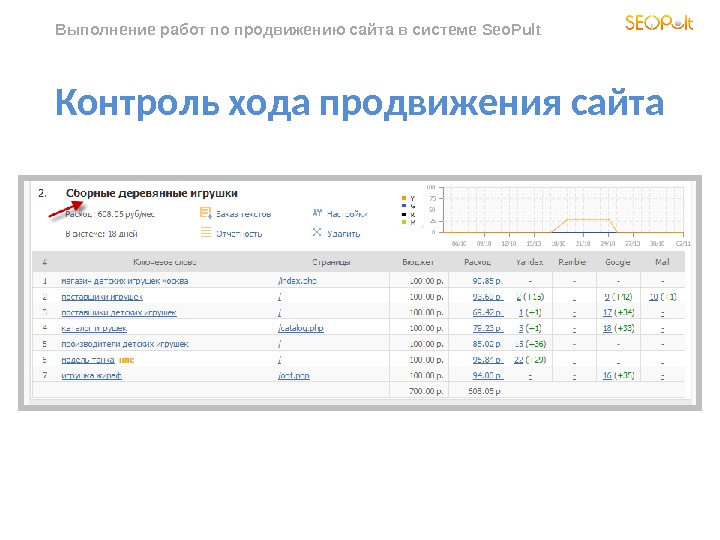The height and width of the screenshot is (540, 720).
Task: Click keyword in row 5 about детских игрушек
Action: pyautogui.click(x=125, y=344)
